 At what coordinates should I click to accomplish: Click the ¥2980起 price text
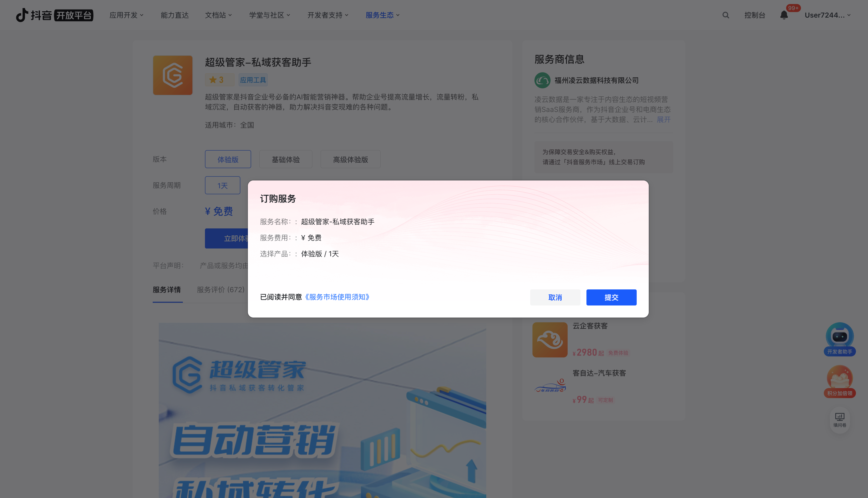pyautogui.click(x=588, y=352)
